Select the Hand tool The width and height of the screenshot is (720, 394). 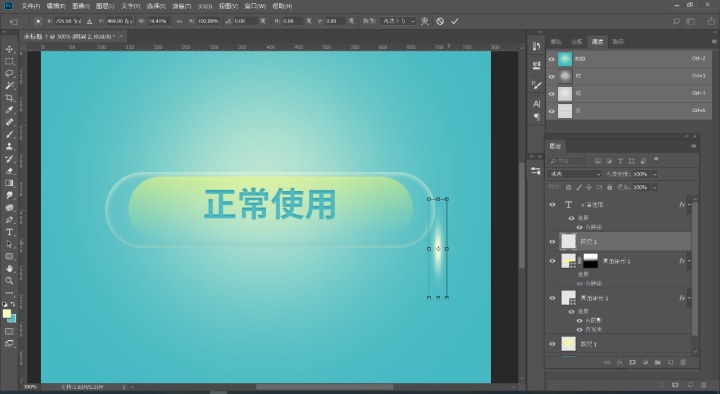pos(9,269)
